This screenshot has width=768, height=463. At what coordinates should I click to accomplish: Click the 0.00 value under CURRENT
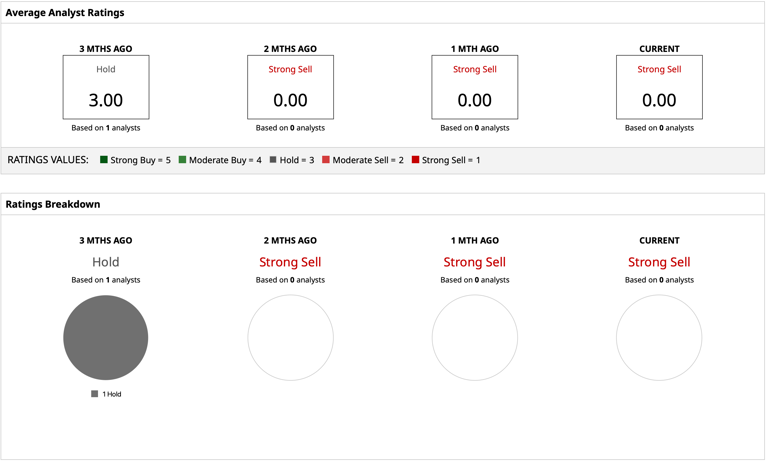click(659, 100)
